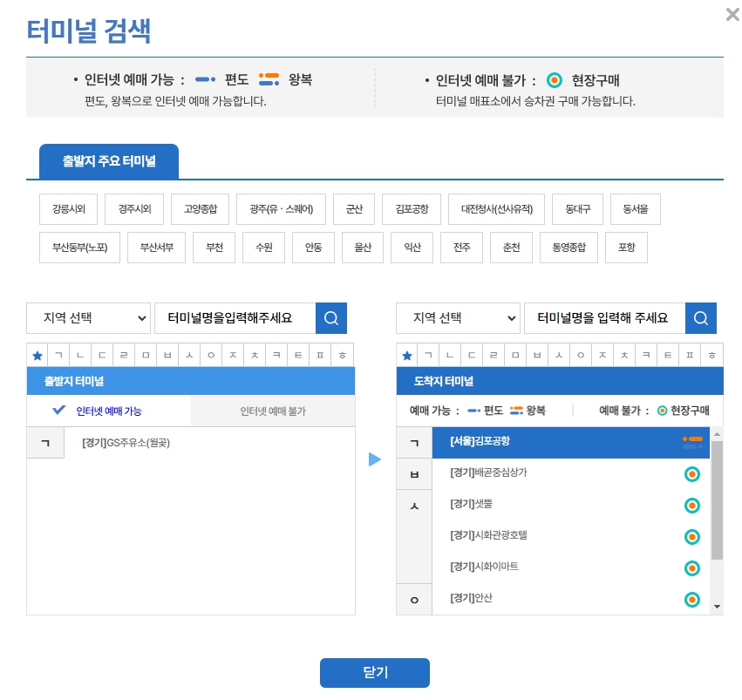Select the star icon in the arrival index bar
Viewport: 742px width, 700px height.
[406, 355]
